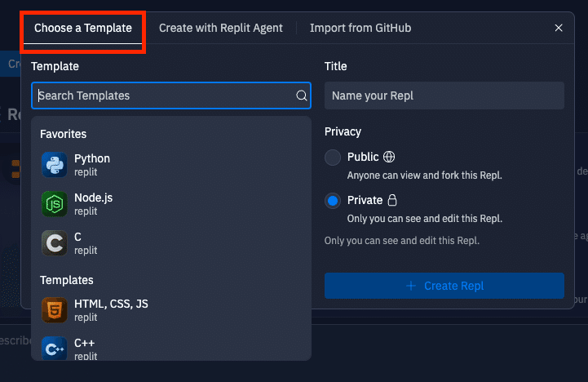The image size is (588, 382).
Task: Click the lock icon beside Private
Action: click(x=392, y=200)
